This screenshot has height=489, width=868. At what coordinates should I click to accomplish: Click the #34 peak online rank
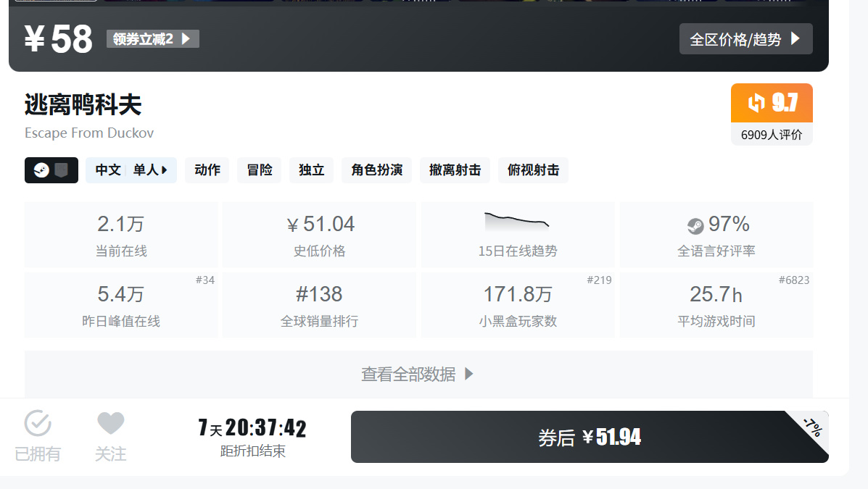[x=204, y=280]
